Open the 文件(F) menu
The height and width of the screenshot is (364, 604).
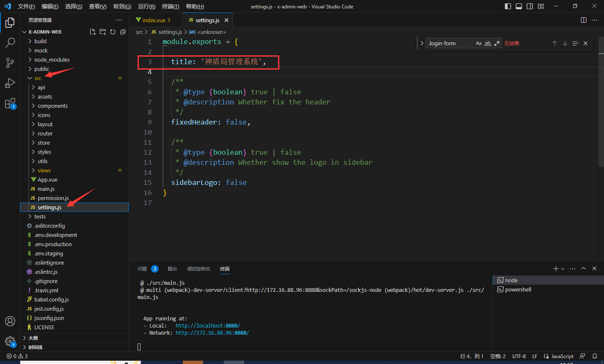tap(26, 6)
